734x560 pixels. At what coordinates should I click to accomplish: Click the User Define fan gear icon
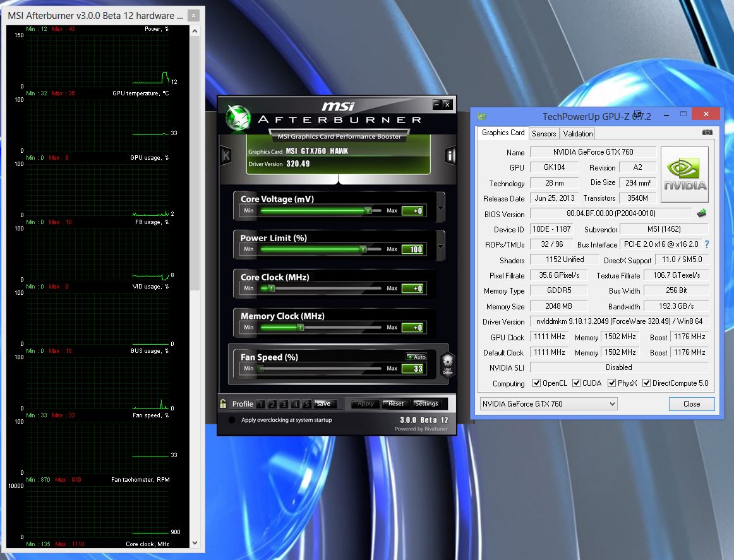pos(447,364)
